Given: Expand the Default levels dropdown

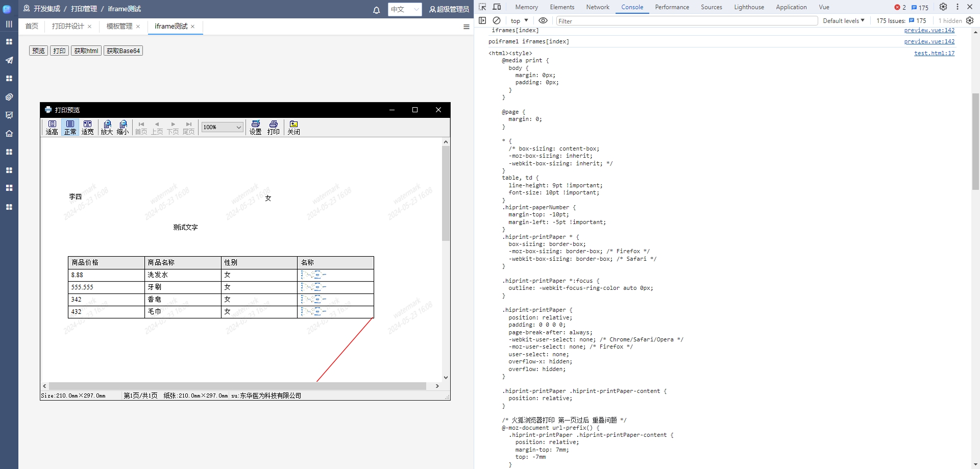Looking at the screenshot, I should tap(843, 20).
